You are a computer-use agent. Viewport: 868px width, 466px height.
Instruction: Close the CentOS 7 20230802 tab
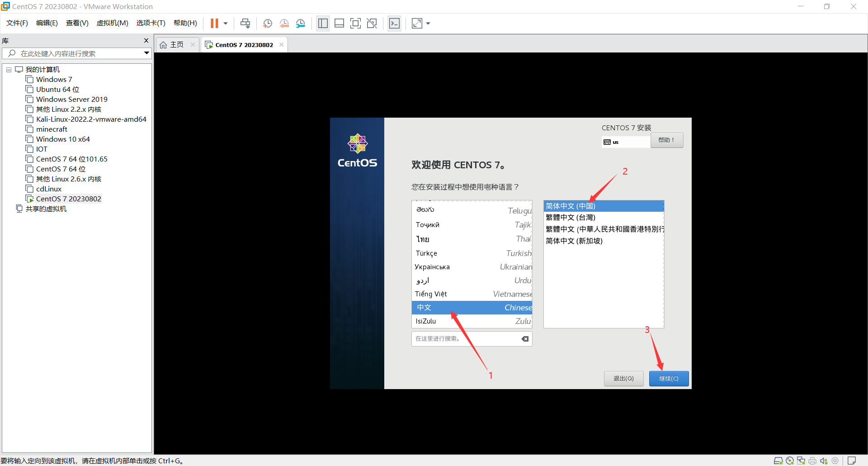pos(281,44)
